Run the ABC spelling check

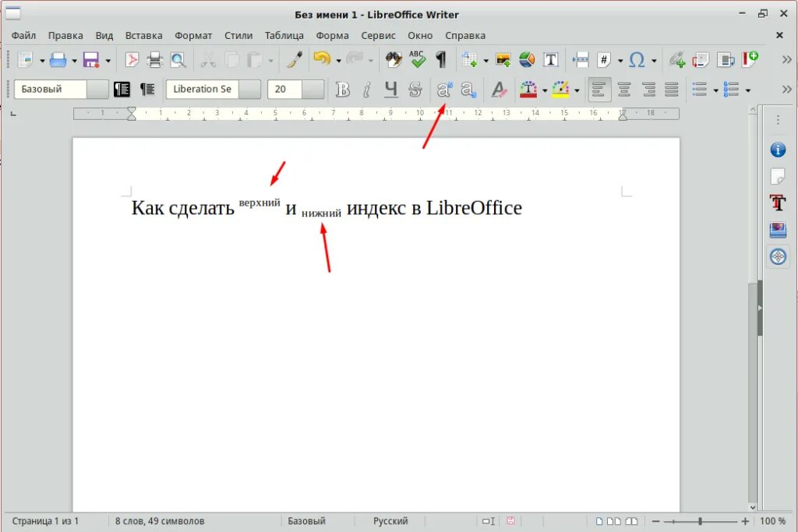point(417,60)
